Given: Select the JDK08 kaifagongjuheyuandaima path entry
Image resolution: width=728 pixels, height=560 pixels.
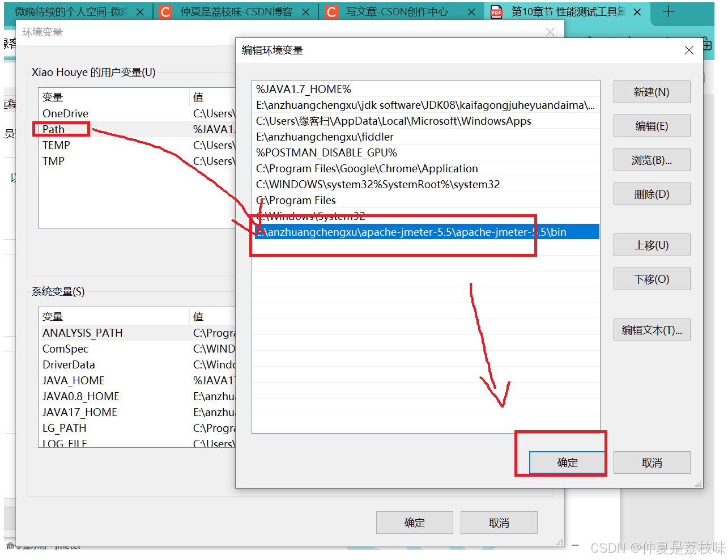Looking at the screenshot, I should pyautogui.click(x=426, y=105).
